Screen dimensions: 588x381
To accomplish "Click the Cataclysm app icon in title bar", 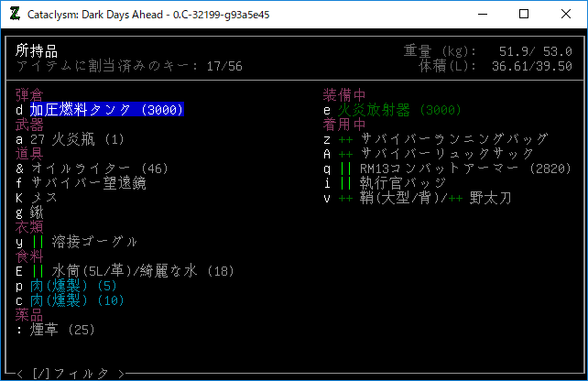I will click(x=15, y=15).
